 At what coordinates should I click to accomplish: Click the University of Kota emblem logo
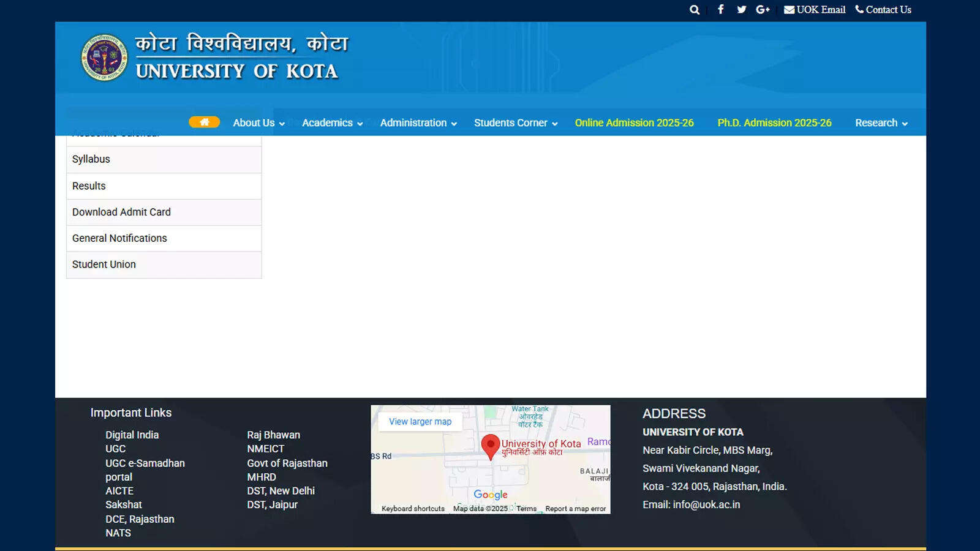point(105,58)
